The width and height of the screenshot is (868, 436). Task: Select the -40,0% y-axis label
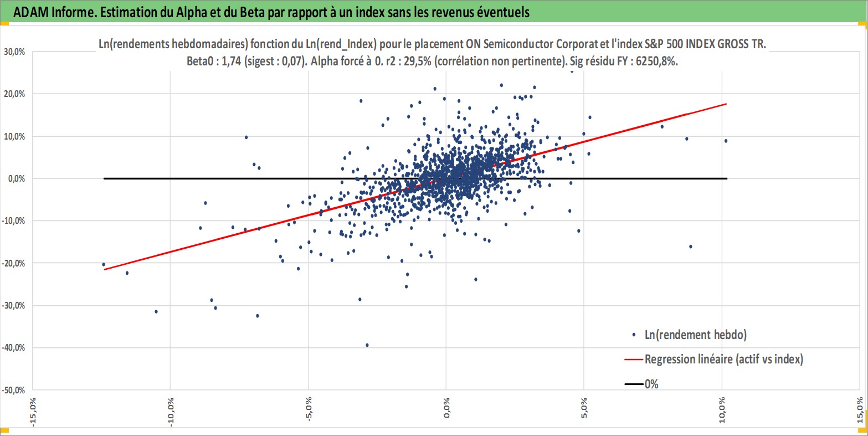click(13, 347)
